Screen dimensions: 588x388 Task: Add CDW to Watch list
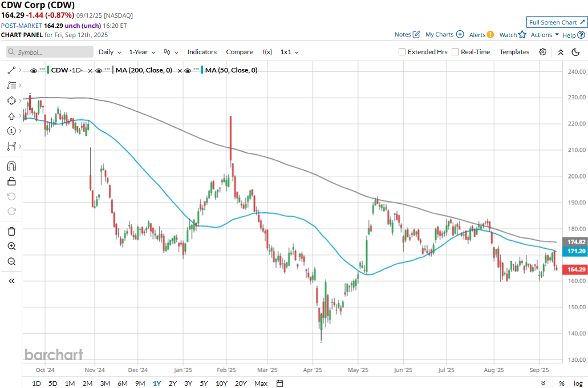[x=513, y=35]
